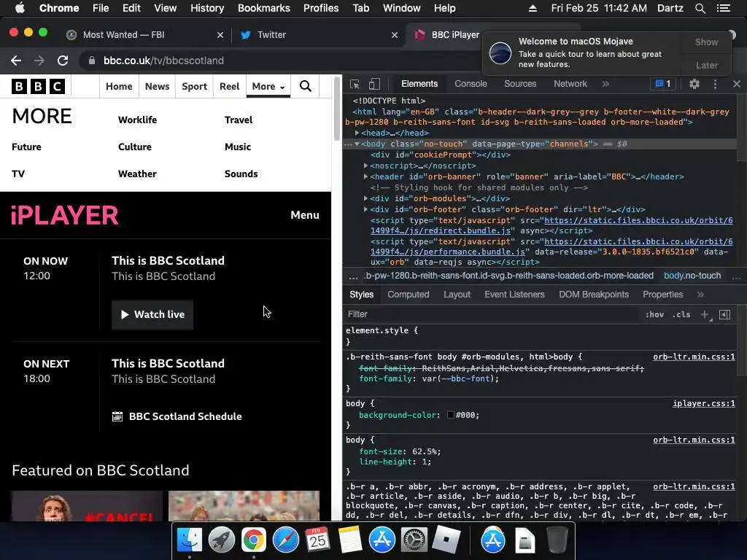Open the DOM Breakpoints tab

click(x=594, y=295)
